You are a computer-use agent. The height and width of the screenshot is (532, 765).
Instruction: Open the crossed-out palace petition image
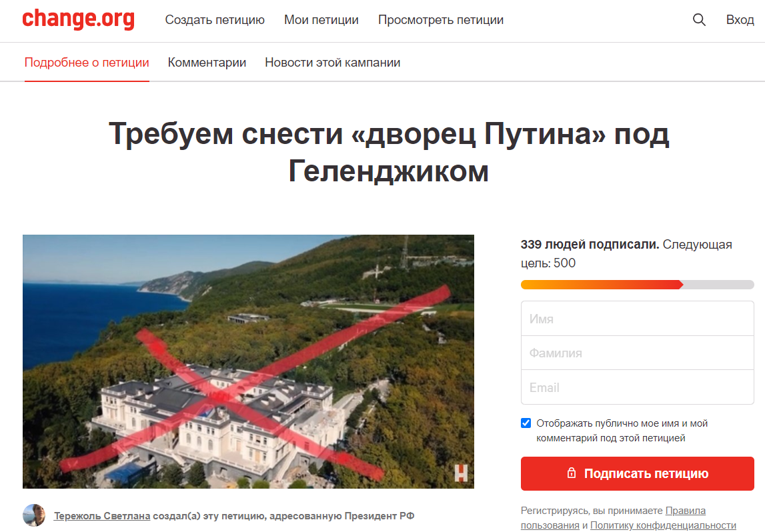(248, 361)
